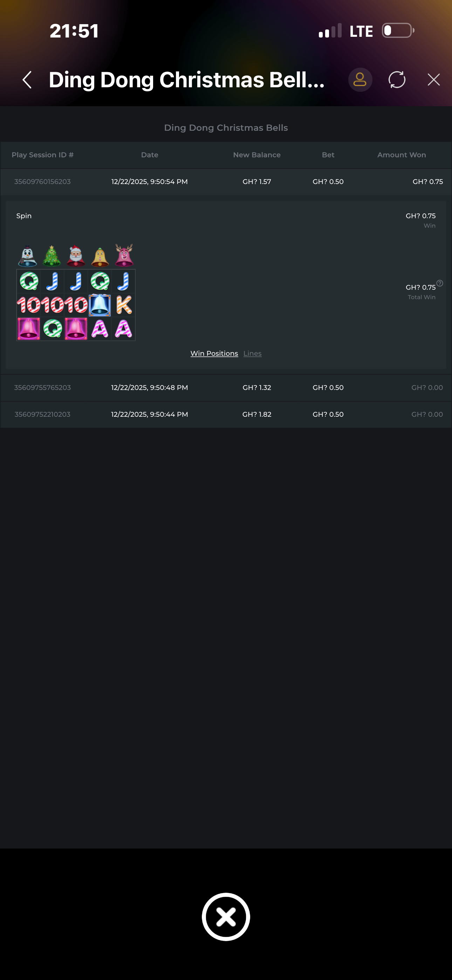Viewport: 452px width, 980px height.
Task: Click the Play Session ID column header
Action: (x=43, y=155)
